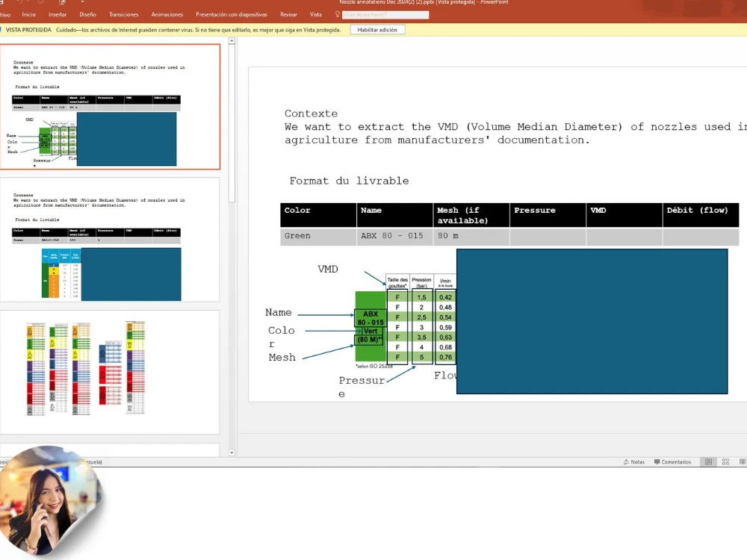Click the '(80 M)' mesh box in diagram
The image size is (747, 560).
(x=370, y=340)
